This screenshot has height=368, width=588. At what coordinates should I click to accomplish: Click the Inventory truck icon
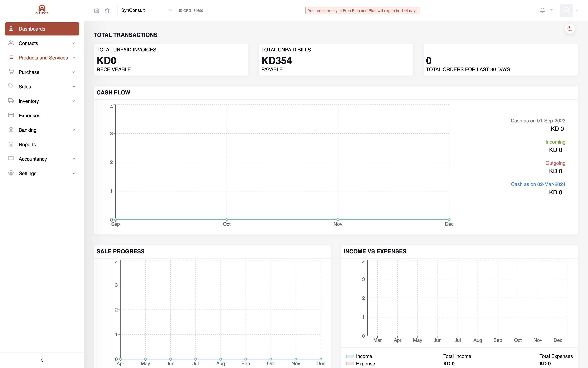click(11, 101)
